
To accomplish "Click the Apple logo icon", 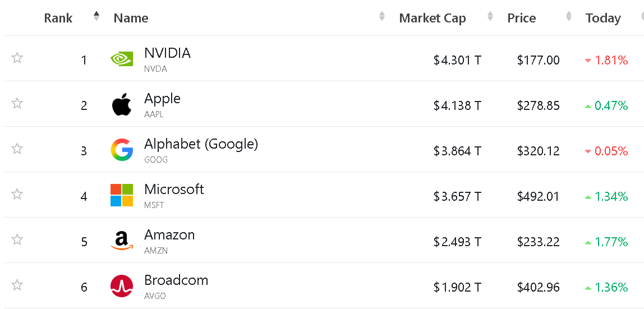I will coord(122,105).
